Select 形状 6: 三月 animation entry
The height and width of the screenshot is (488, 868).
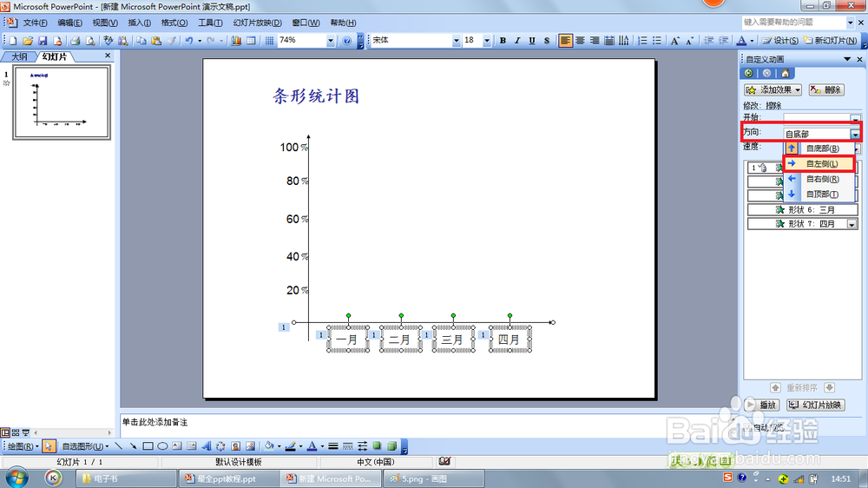(802, 210)
